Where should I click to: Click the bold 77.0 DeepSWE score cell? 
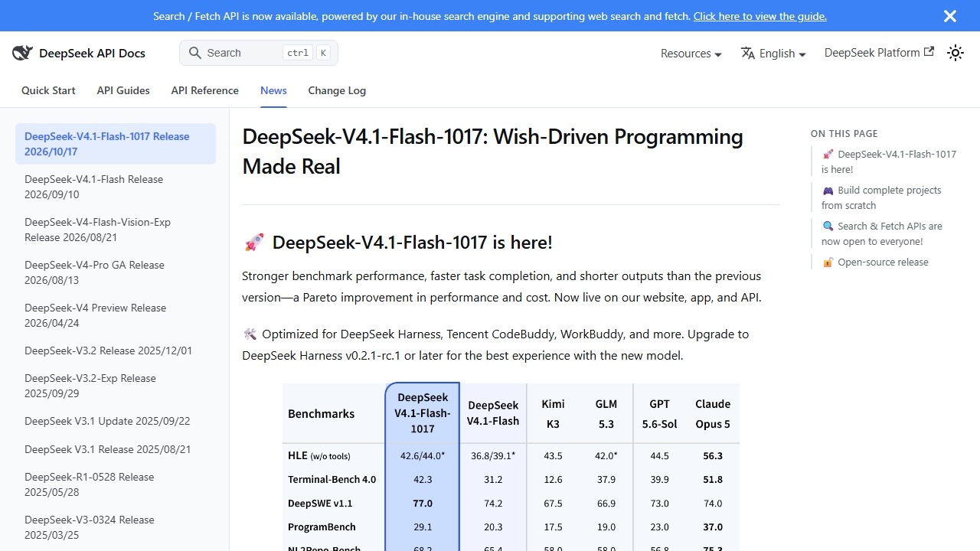[x=423, y=503]
